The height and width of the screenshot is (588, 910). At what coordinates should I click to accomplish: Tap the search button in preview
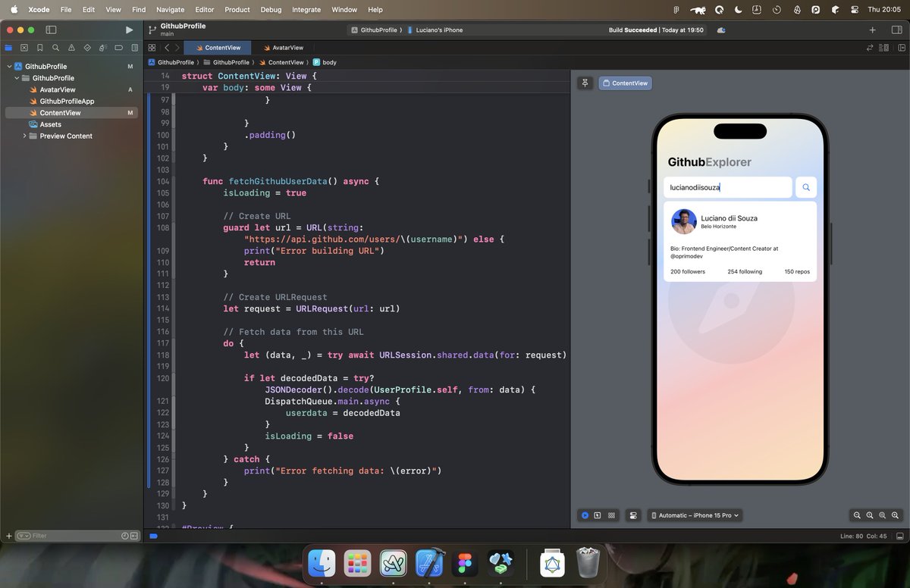[806, 187]
